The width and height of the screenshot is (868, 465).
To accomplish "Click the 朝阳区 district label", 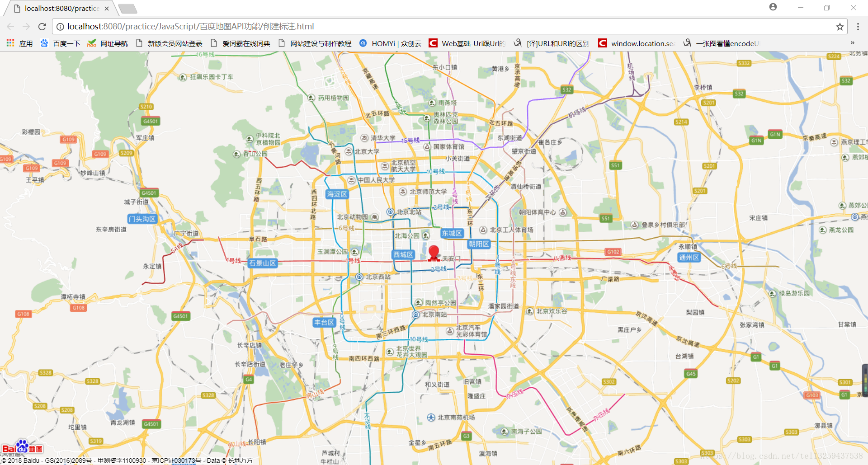I will pyautogui.click(x=479, y=244).
